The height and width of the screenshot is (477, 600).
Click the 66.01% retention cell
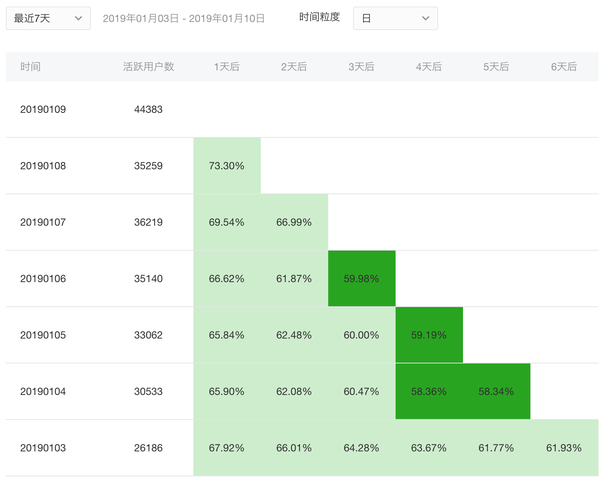(x=294, y=448)
